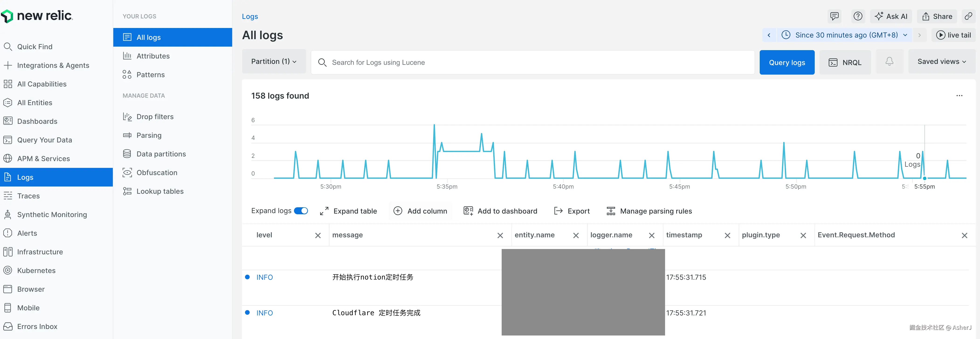This screenshot has width=980, height=339.
Task: Open Patterns in the logs menu
Action: point(150,75)
